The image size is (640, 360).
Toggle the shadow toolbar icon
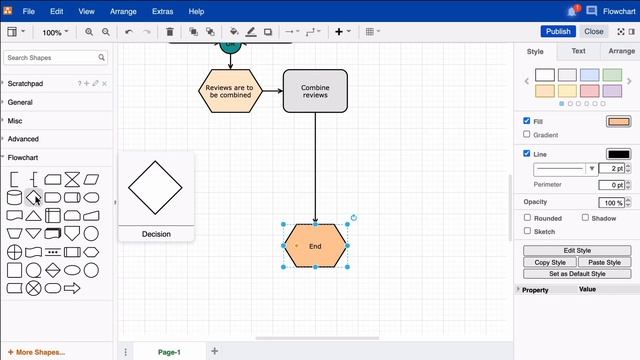(x=268, y=32)
